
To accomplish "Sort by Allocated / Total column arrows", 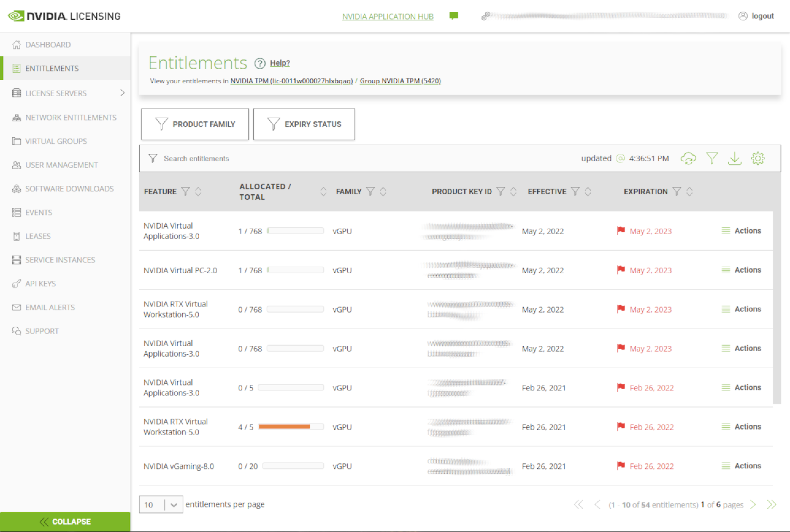I will pyautogui.click(x=323, y=191).
